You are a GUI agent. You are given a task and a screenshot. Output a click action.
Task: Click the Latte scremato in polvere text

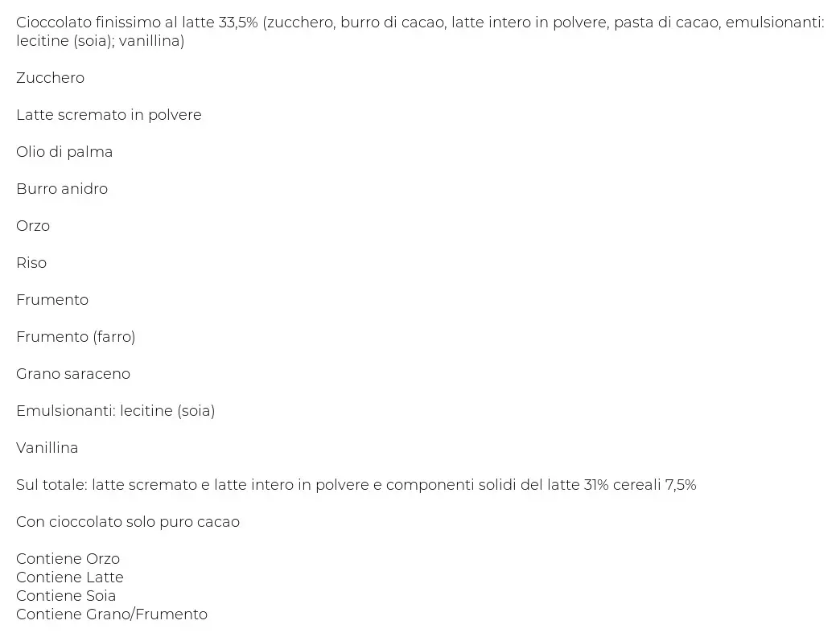click(x=109, y=114)
